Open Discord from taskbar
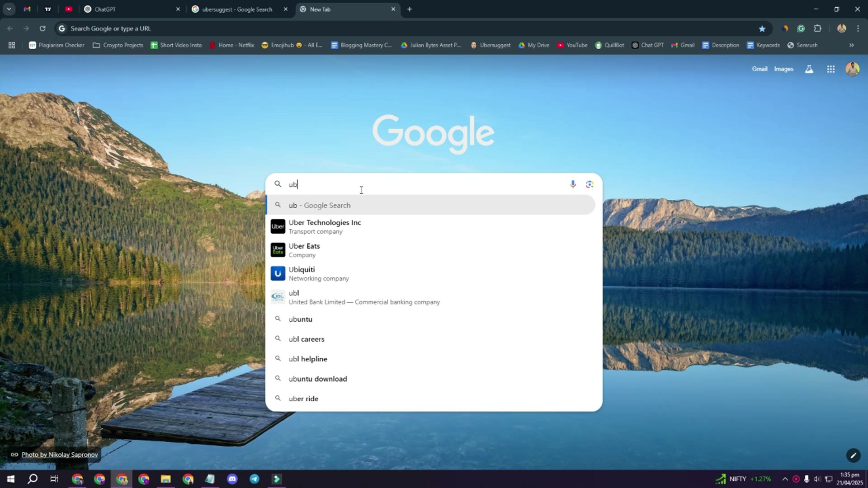The image size is (868, 488). pos(232,479)
